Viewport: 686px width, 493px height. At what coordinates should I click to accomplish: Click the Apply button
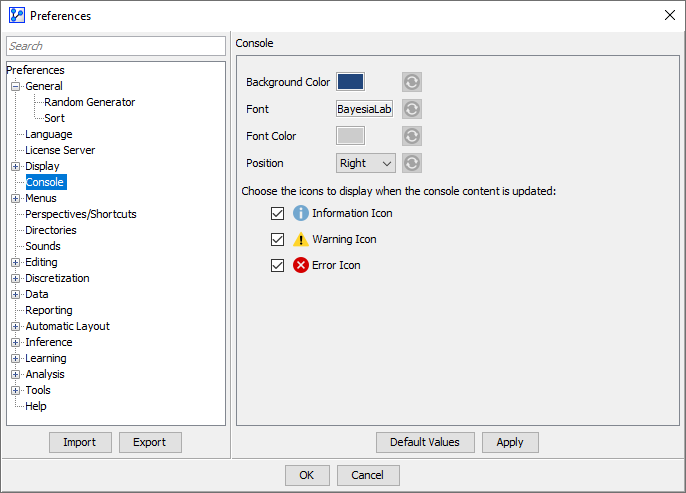(x=510, y=442)
